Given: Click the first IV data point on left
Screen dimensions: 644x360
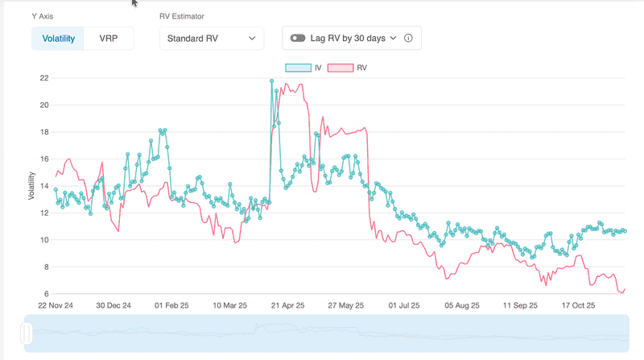Looking at the screenshot, I should [x=56, y=188].
